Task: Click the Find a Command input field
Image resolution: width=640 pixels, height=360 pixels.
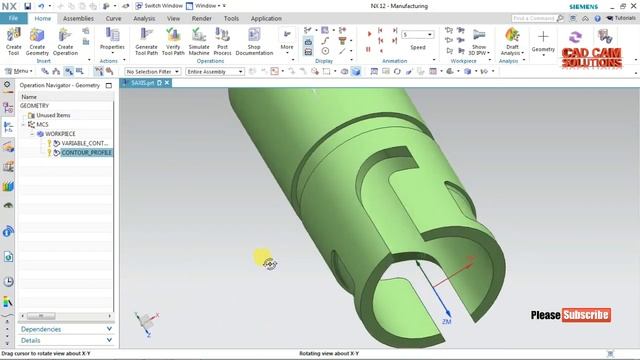Action: (x=534, y=18)
